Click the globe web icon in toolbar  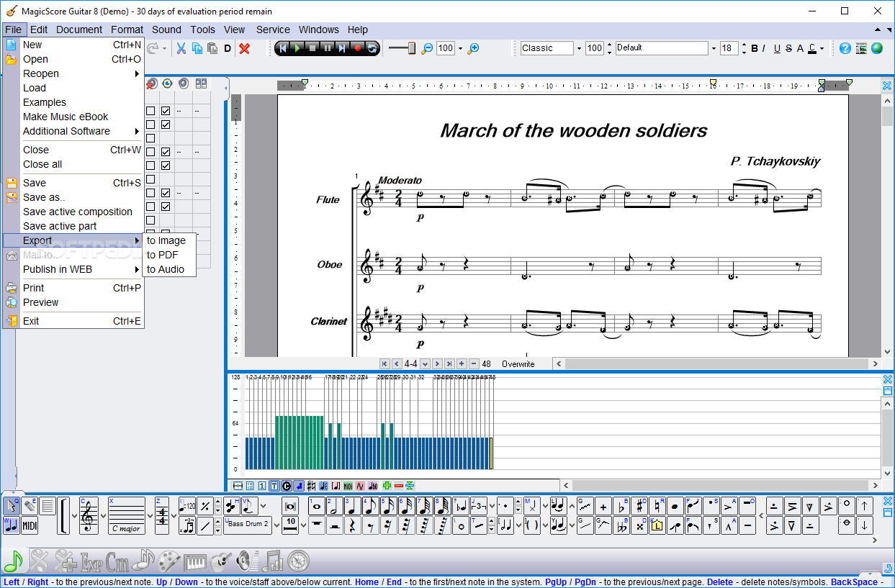point(877,48)
